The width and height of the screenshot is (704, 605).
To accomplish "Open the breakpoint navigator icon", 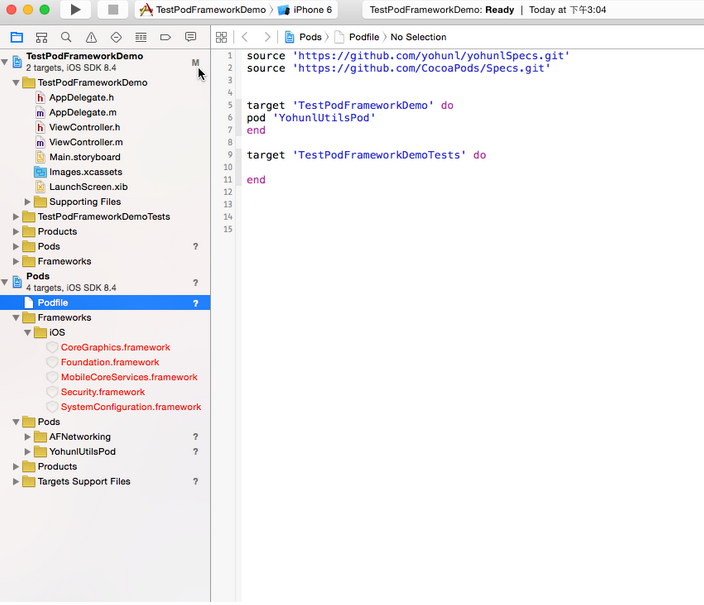I will click(165, 37).
